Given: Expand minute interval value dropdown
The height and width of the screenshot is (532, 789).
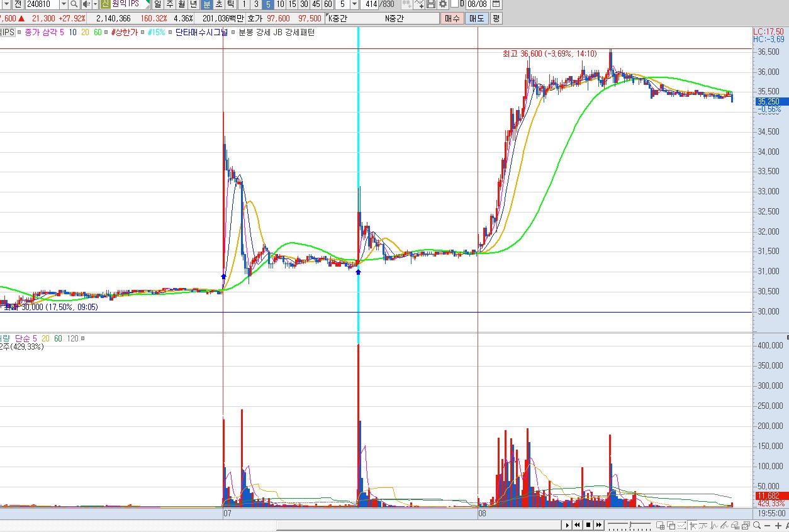Looking at the screenshot, I should point(354,4).
